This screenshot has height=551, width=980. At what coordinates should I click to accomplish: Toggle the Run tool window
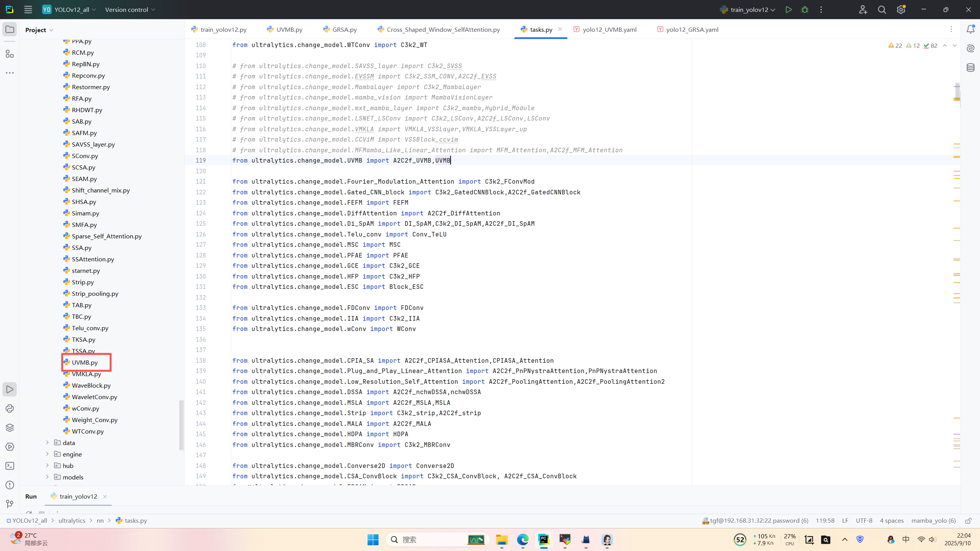click(x=10, y=390)
